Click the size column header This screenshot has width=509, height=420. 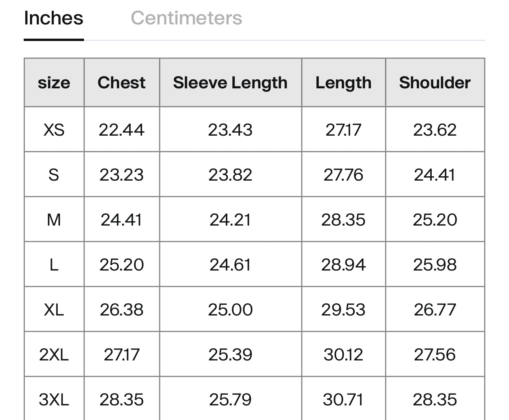(54, 83)
